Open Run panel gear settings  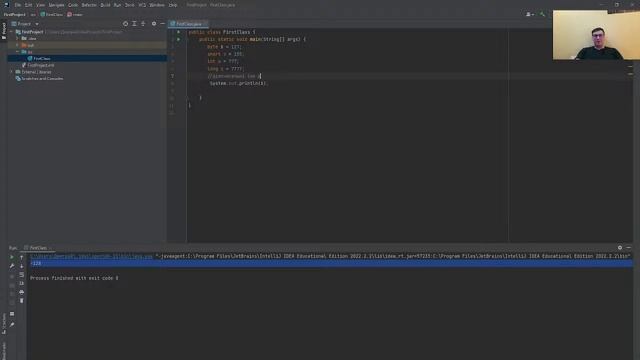[x=620, y=248]
